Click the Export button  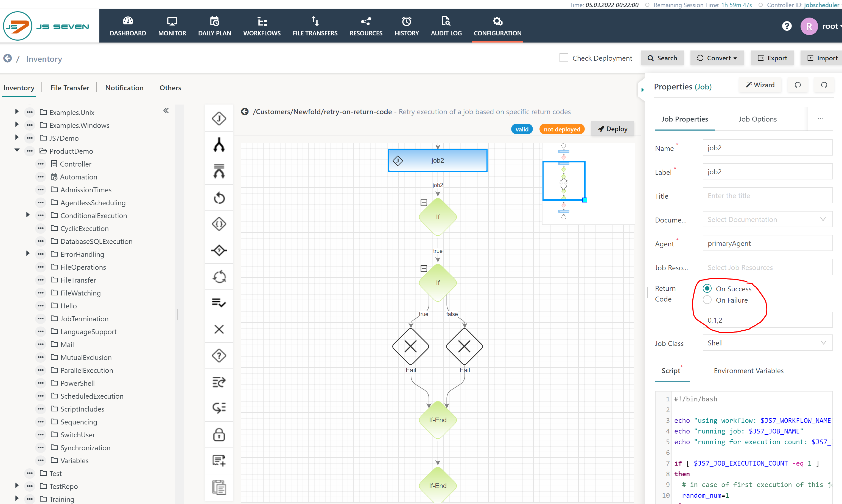772,58
